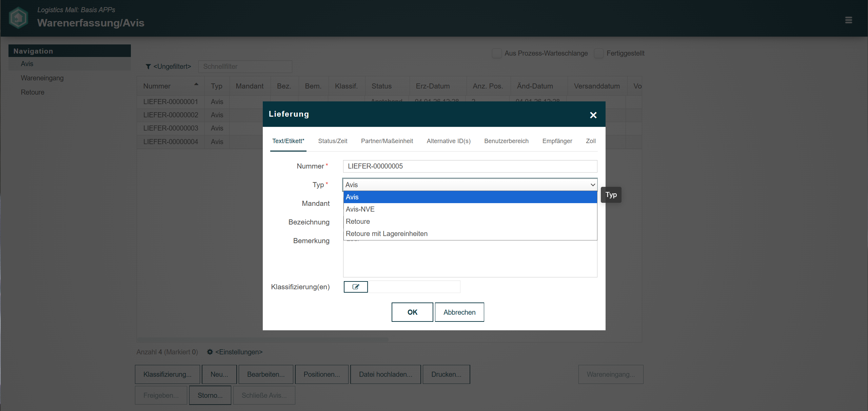868x411 pixels.
Task: Click the filter funnel icon
Action: [x=148, y=66]
